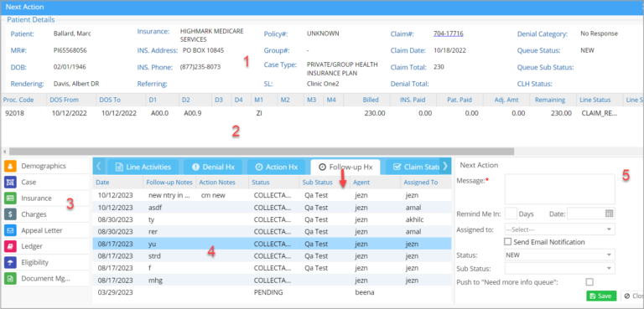Open the Status dropdown showing NEW
Image resolution: width=644 pixels, height=309 pixels.
(560, 255)
